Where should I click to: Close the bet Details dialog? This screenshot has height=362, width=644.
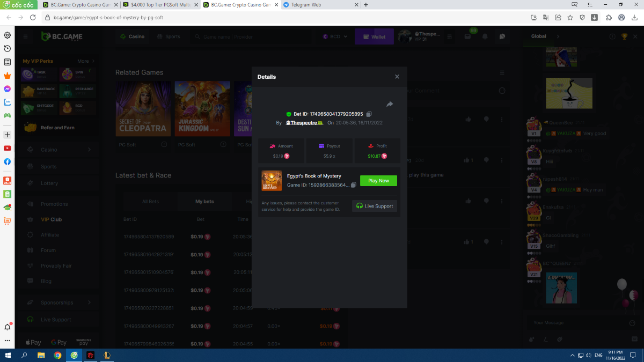pos(397,77)
